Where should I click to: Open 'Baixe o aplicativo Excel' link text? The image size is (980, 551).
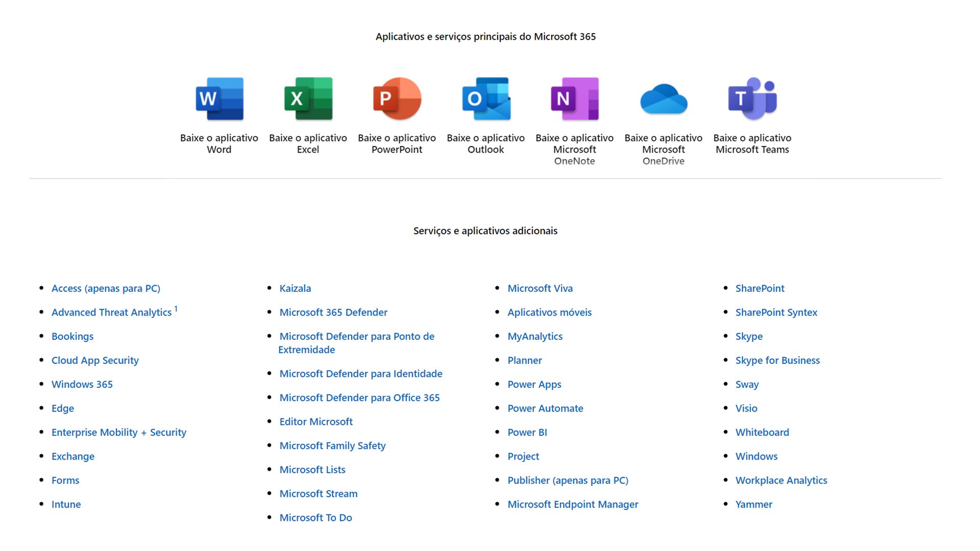308,143
